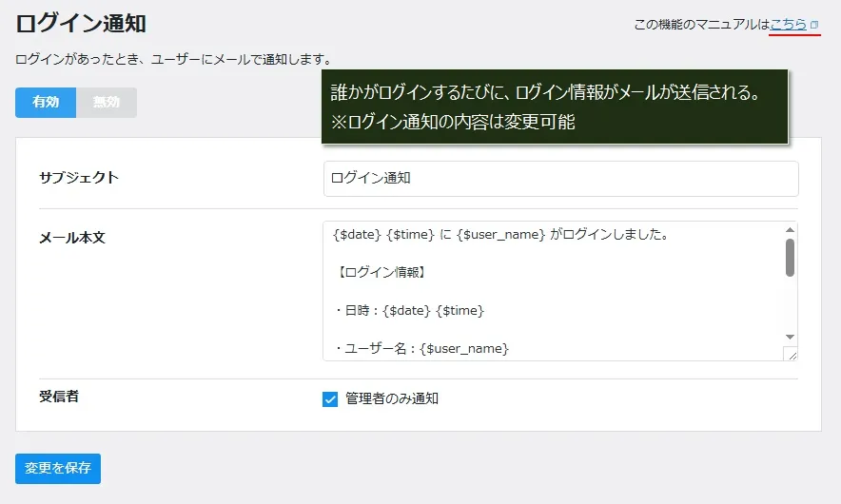Click the ログイン通知 page heading
This screenshot has width=841, height=504.
pos(81,25)
